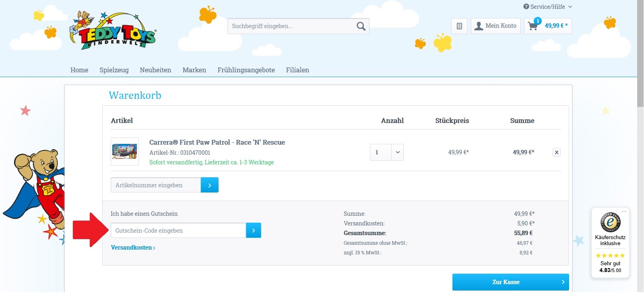The image size is (644, 301).
Task: Click the Trusted Shops guarantee seal
Action: tap(610, 222)
